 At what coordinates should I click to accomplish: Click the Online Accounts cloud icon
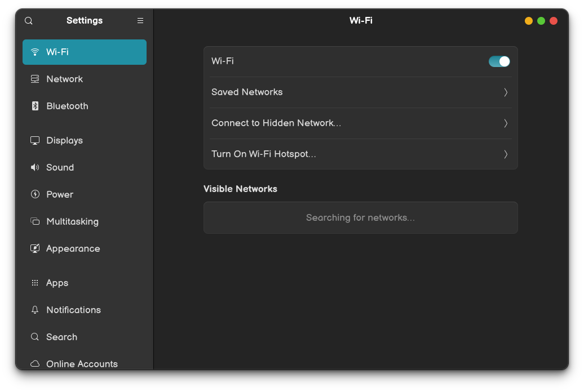pyautogui.click(x=35, y=364)
